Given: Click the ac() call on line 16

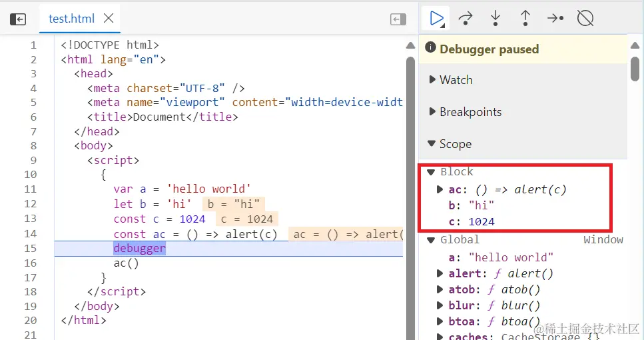Looking at the screenshot, I should [x=127, y=263].
